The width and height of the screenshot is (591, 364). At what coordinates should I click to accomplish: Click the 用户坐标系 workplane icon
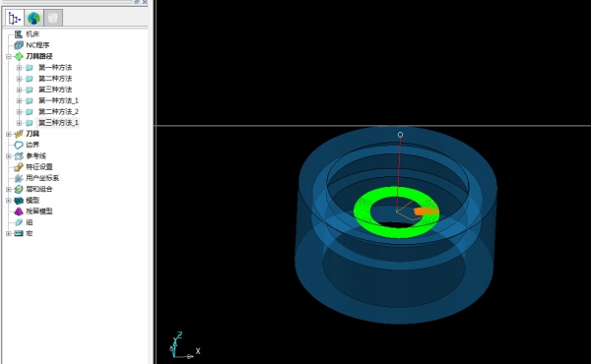coord(19,178)
